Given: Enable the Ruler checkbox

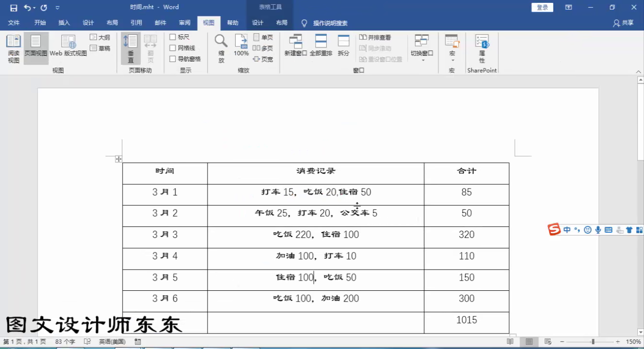Looking at the screenshot, I should coord(173,37).
